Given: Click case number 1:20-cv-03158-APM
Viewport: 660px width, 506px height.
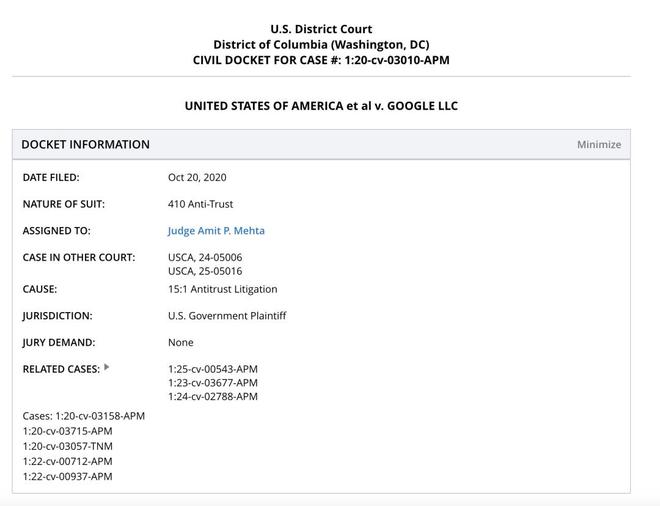Looking at the screenshot, I should pos(100,416).
